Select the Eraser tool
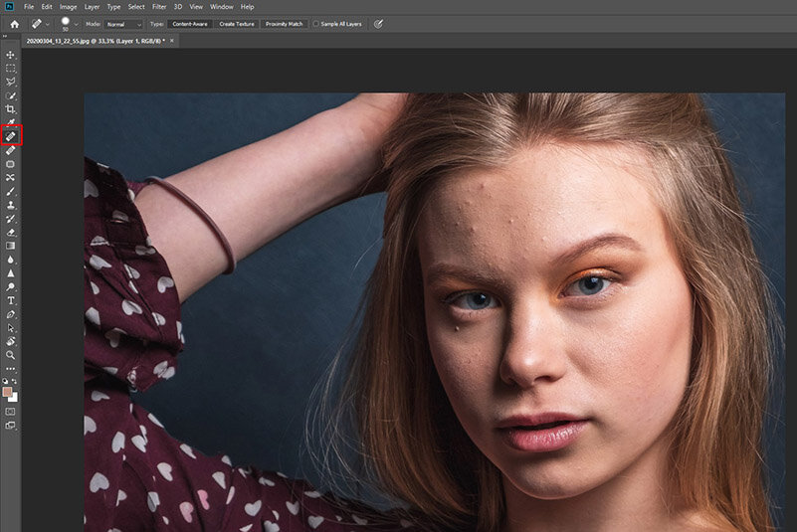The height and width of the screenshot is (532, 797). (x=11, y=231)
